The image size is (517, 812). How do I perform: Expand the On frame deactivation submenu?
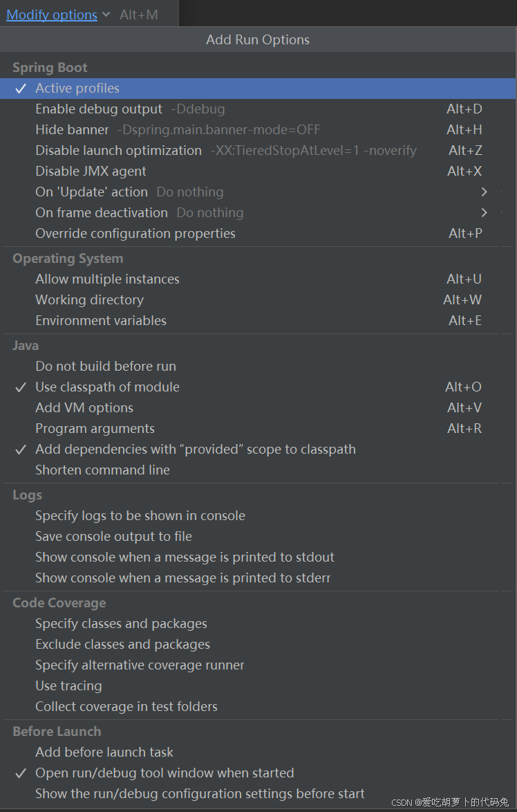(101, 212)
